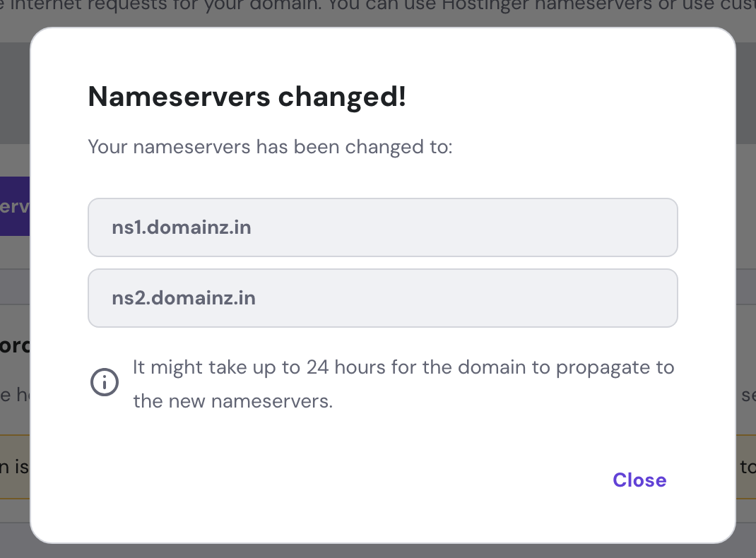Click the "It might take up to 24 hours" line

click(x=403, y=368)
